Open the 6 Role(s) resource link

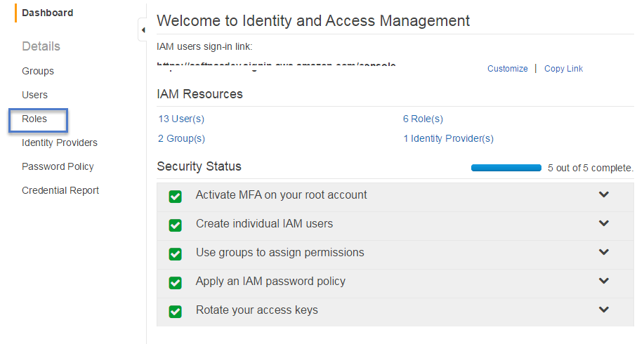423,119
